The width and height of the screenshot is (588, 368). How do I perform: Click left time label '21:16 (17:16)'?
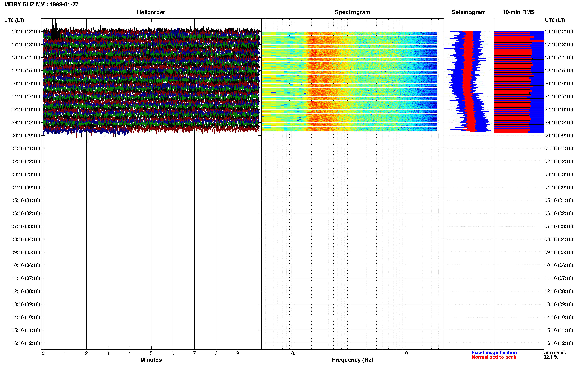click(26, 96)
